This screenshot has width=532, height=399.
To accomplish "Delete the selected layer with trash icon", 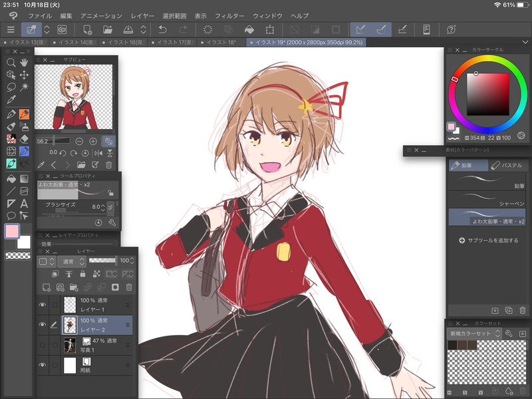I will (129, 287).
